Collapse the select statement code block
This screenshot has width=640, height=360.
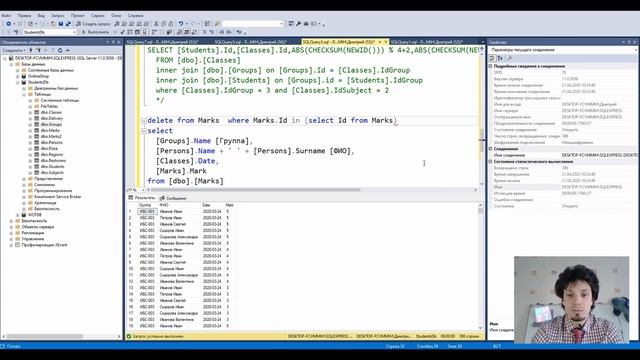pyautogui.click(x=144, y=131)
